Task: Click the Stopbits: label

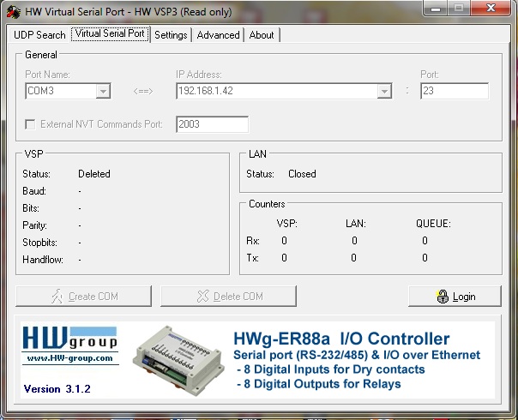Action: click(x=40, y=243)
